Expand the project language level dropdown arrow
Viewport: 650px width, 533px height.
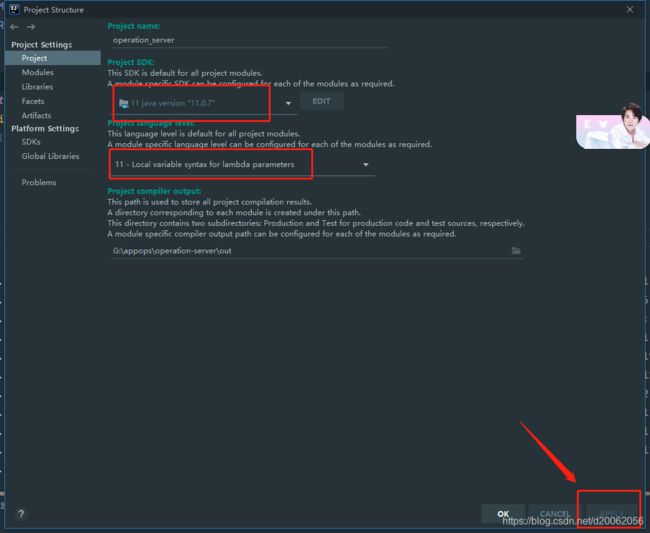click(x=366, y=165)
